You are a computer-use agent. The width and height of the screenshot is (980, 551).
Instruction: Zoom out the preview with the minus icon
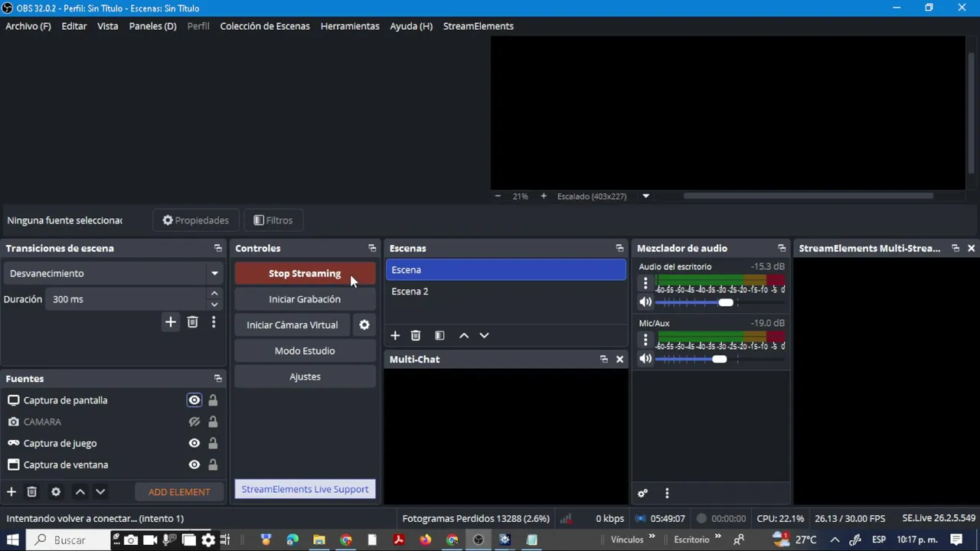pos(498,196)
